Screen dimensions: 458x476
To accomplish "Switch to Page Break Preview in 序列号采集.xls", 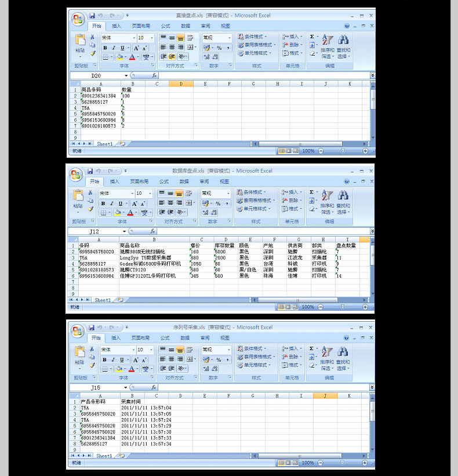I will (295, 463).
